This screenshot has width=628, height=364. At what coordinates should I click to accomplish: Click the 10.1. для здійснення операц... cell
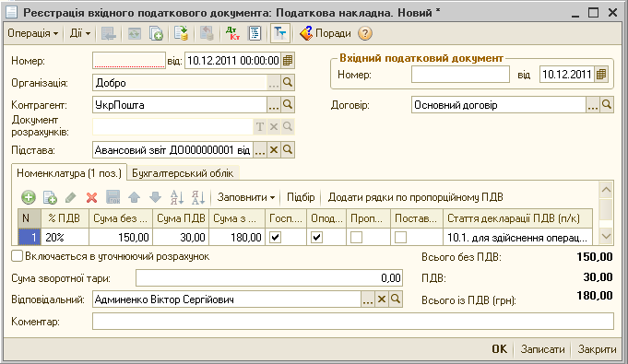517,238
